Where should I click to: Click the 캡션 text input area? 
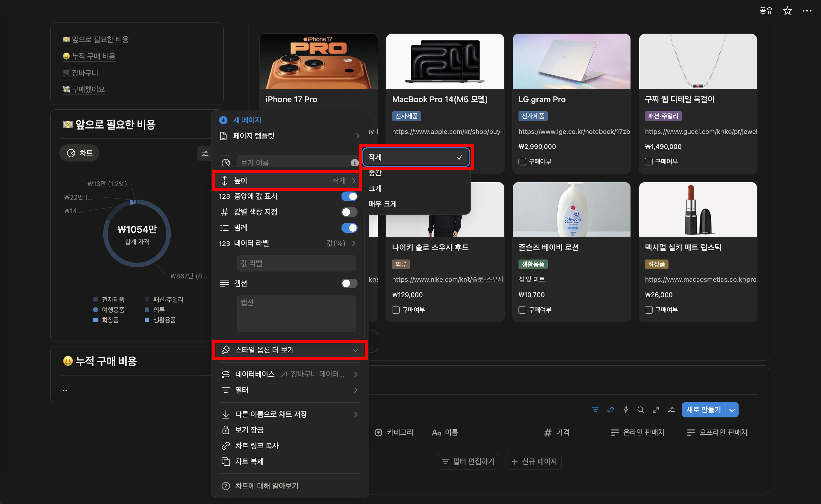click(296, 313)
